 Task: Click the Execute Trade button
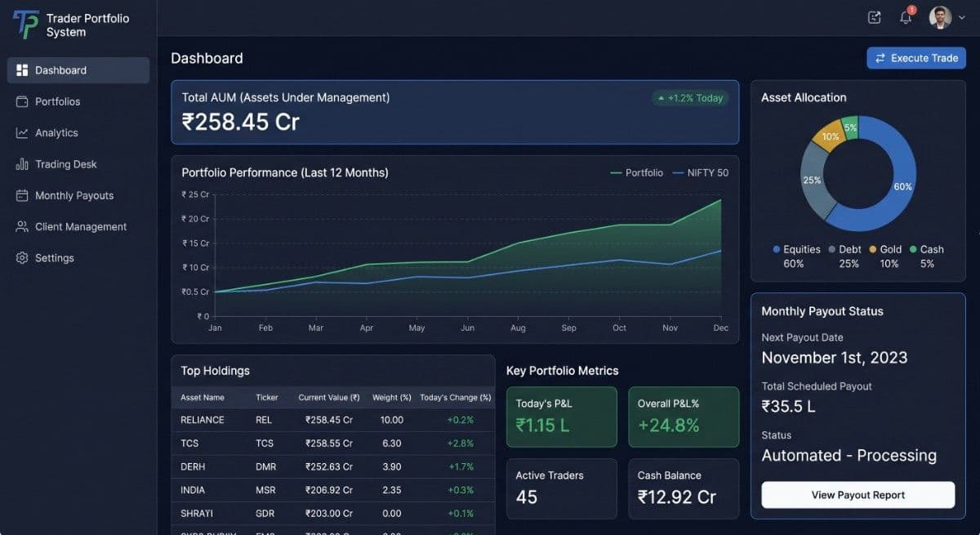click(916, 58)
